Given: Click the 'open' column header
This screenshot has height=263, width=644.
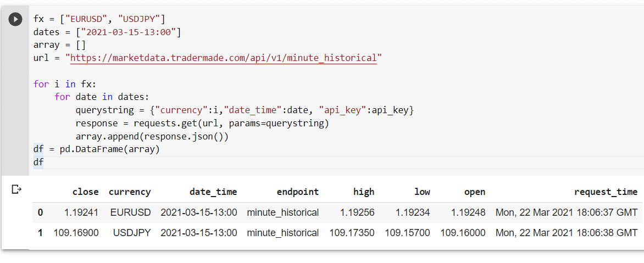Looking at the screenshot, I should (x=475, y=192).
